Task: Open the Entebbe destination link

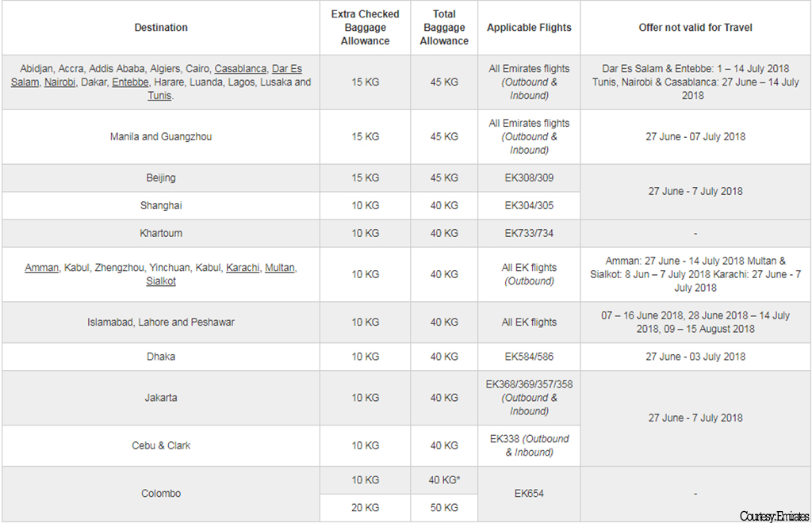Action: (129, 82)
